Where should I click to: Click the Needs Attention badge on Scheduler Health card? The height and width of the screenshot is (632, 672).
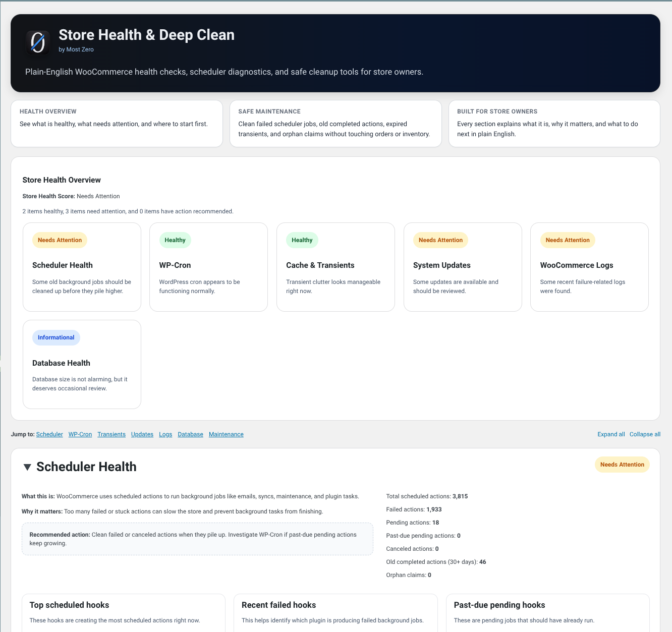click(60, 240)
